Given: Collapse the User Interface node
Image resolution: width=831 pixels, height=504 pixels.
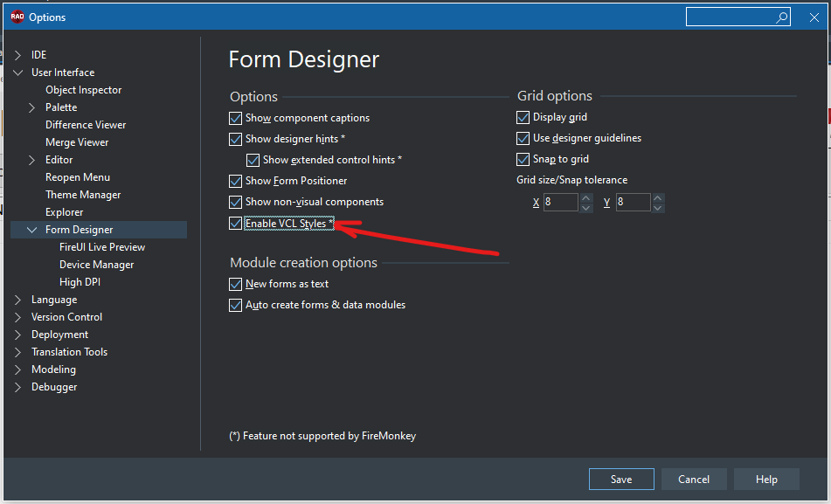Looking at the screenshot, I should 18,72.
